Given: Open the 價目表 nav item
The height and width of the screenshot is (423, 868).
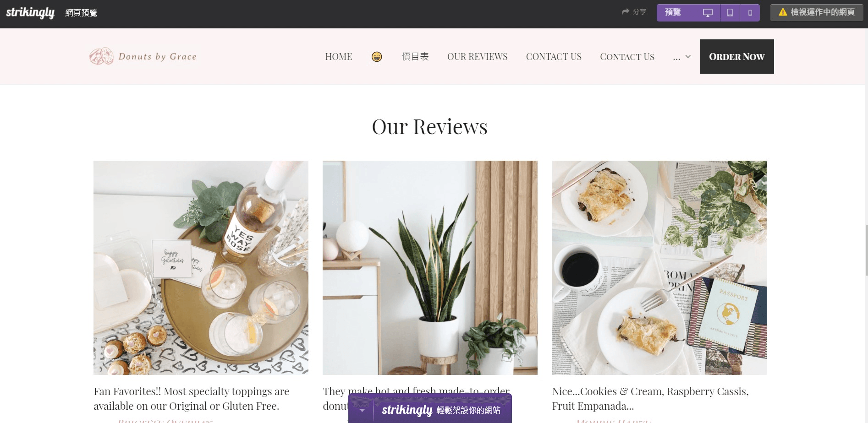Looking at the screenshot, I should pos(415,57).
